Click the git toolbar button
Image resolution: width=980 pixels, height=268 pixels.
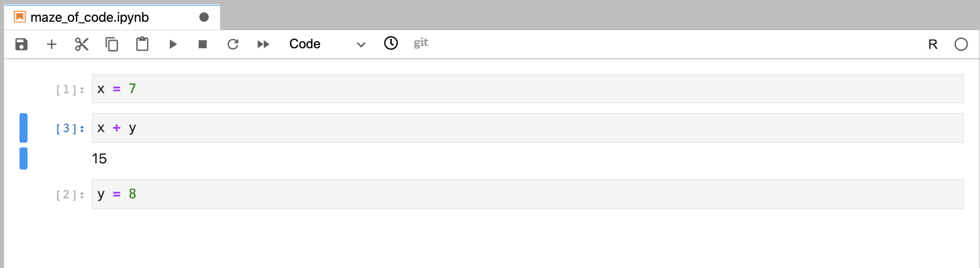(x=421, y=43)
